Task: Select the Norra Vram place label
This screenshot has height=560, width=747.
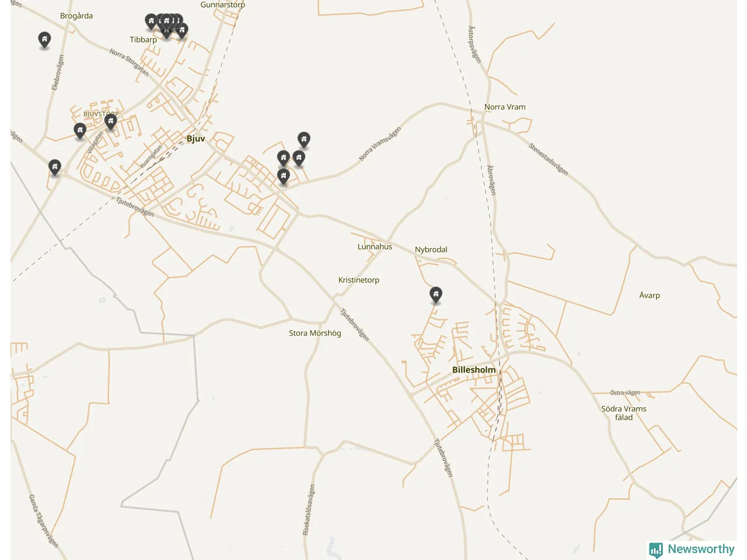Action: pyautogui.click(x=505, y=107)
